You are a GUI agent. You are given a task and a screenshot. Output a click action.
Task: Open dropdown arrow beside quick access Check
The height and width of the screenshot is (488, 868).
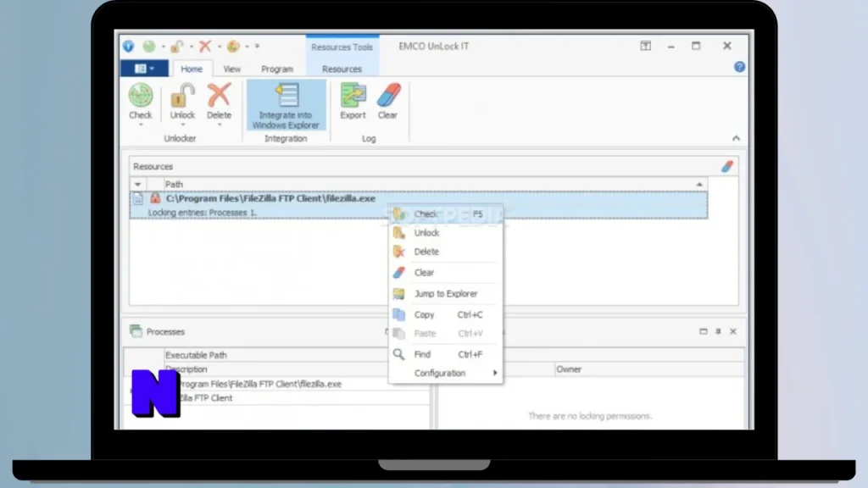pyautogui.click(x=163, y=47)
